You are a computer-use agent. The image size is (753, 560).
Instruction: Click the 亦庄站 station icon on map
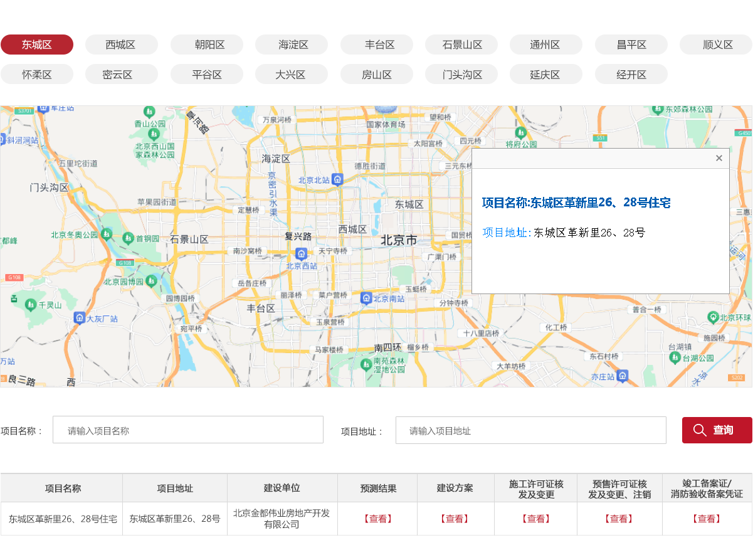(622, 376)
